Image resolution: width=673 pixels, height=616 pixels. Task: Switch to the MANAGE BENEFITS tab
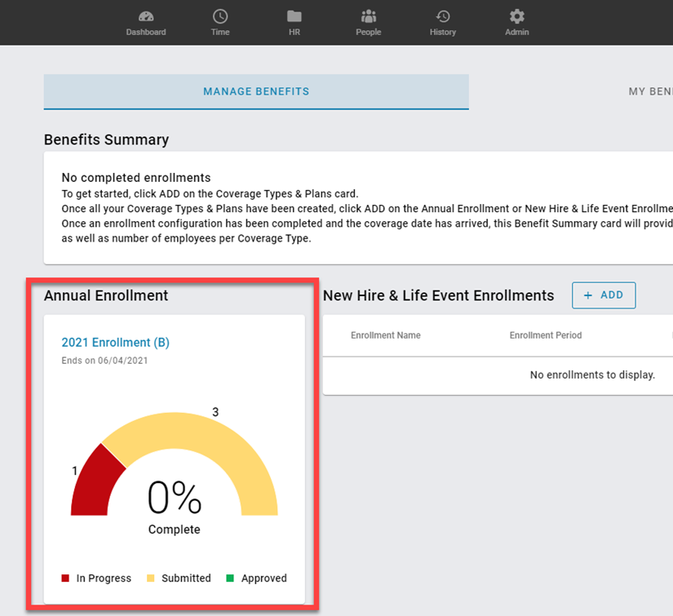coord(255,91)
